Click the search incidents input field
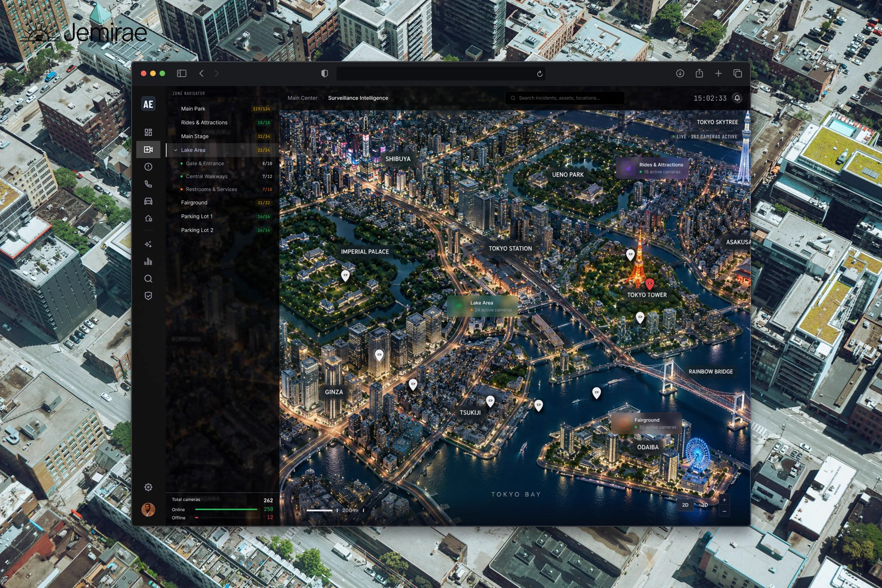The height and width of the screenshot is (588, 882). point(565,98)
